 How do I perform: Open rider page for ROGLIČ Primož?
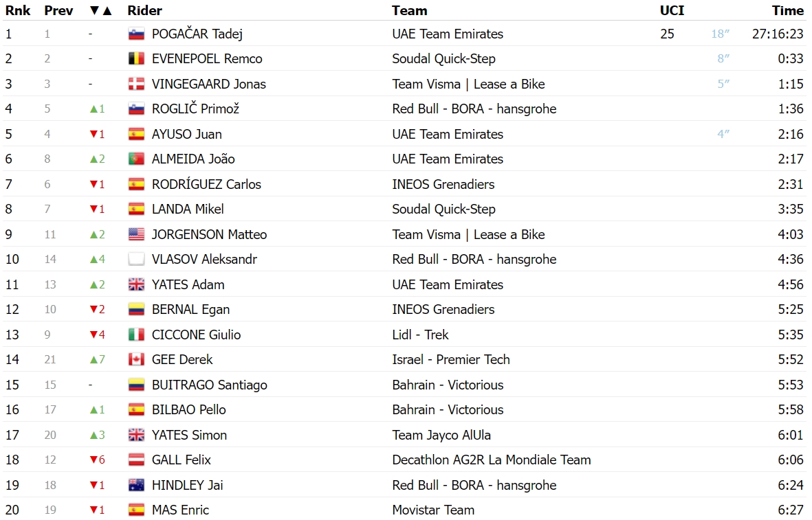pos(195,109)
